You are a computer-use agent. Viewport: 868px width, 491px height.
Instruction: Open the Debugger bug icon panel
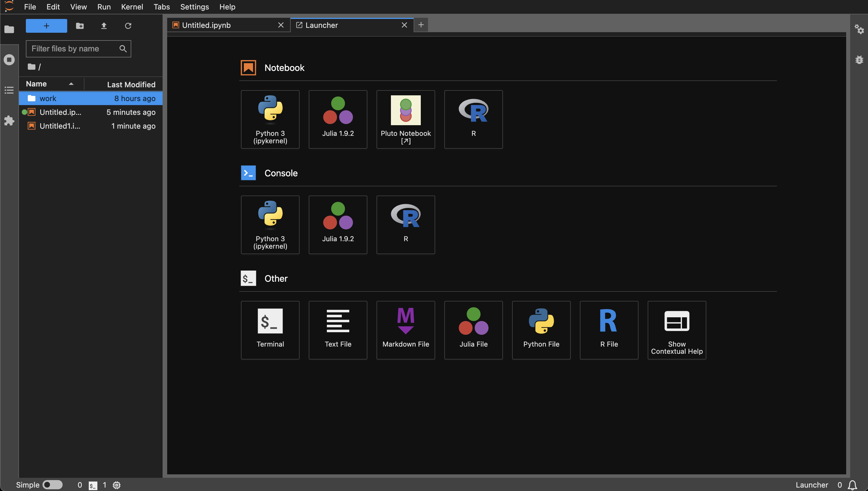[859, 60]
